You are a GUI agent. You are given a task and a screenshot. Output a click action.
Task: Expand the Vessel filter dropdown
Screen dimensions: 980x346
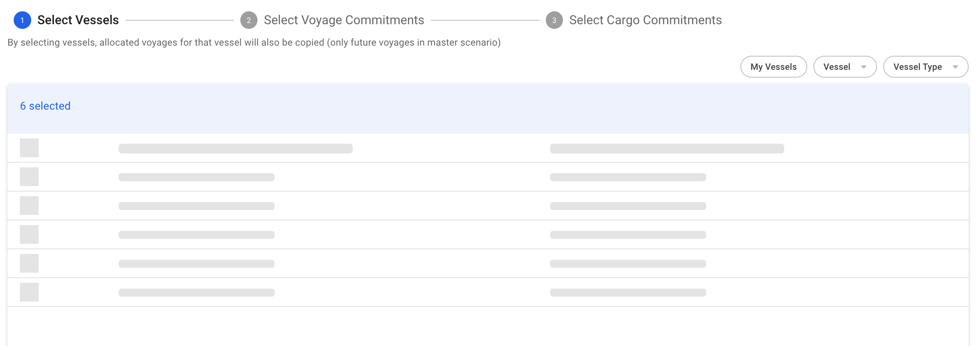click(x=845, y=67)
